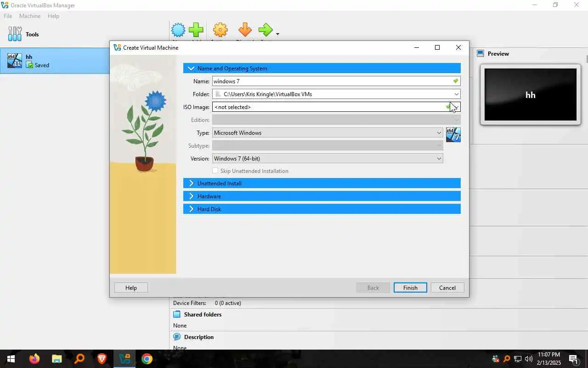Image resolution: width=588 pixels, height=368 pixels.
Task: Open machine Settings via the gear icon
Action: (220, 30)
